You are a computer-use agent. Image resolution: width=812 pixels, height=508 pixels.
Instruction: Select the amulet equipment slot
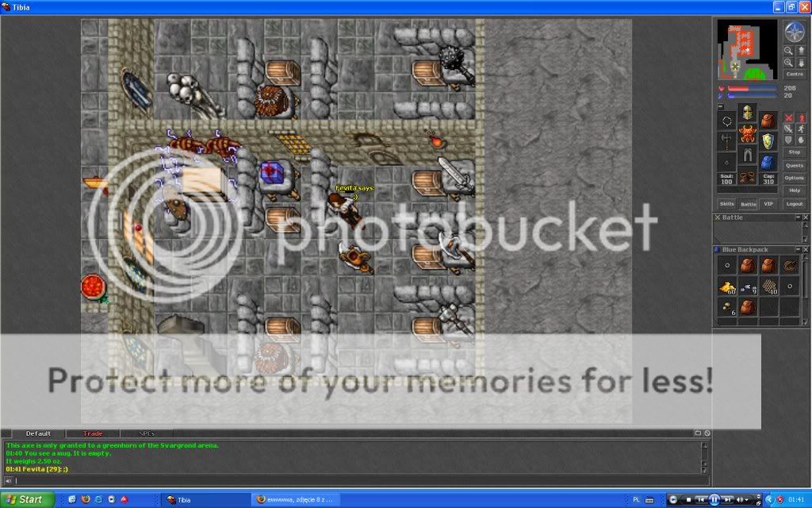coord(727,121)
